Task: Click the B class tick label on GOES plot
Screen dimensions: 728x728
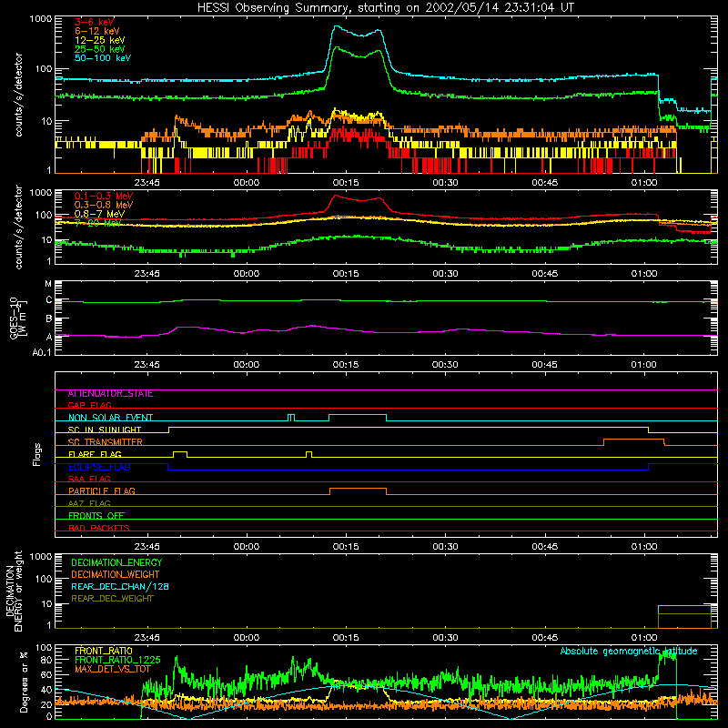Action: [49, 319]
